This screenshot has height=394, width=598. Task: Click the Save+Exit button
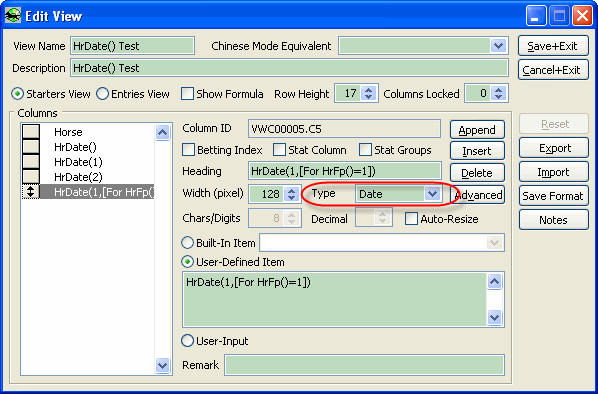tap(553, 46)
